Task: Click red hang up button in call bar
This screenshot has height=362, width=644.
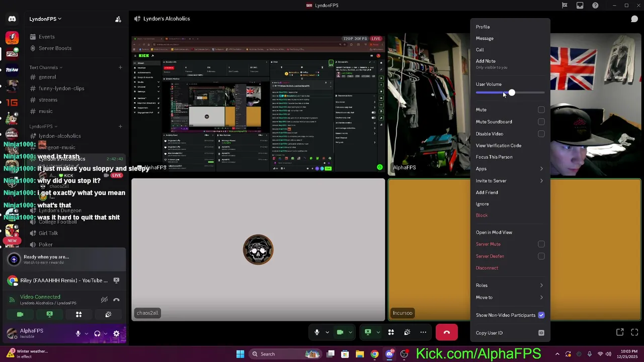Action: (x=447, y=332)
